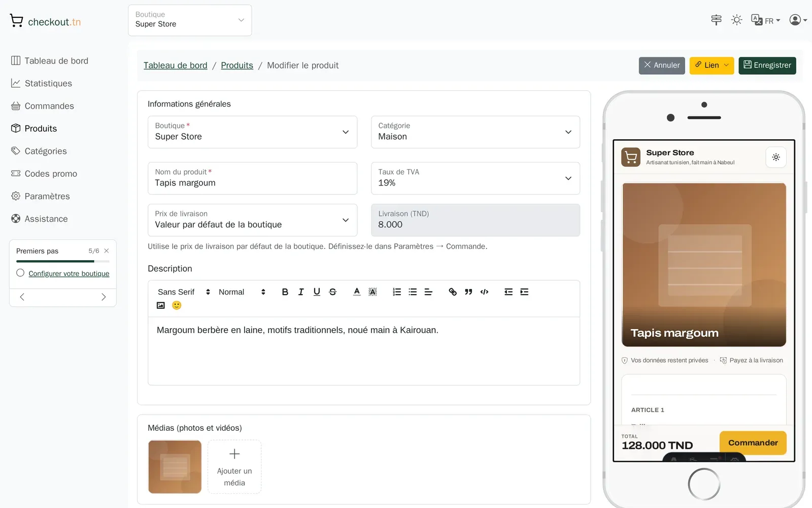Viewport: 812px width, 508px height.
Task: Insert a hyperlink in the description
Action: click(x=453, y=292)
